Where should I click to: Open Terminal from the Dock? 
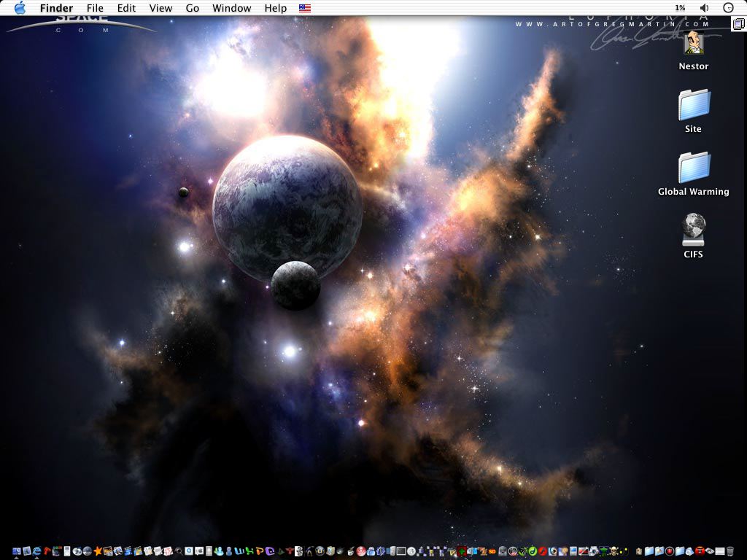(x=400, y=551)
